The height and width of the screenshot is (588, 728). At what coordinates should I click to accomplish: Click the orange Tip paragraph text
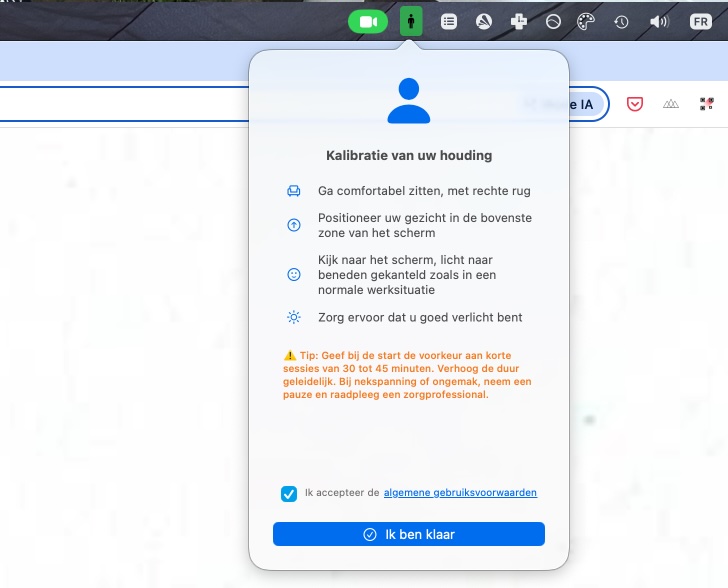[407, 375]
